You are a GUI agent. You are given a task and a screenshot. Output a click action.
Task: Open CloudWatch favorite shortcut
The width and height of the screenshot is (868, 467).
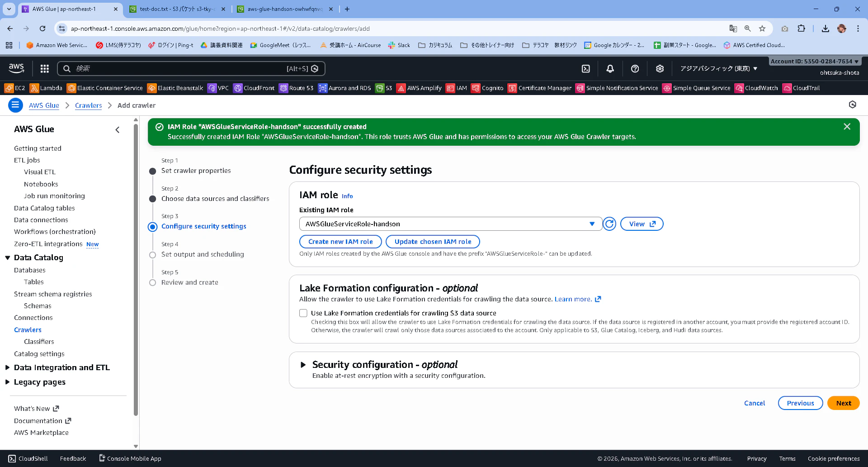pyautogui.click(x=756, y=88)
